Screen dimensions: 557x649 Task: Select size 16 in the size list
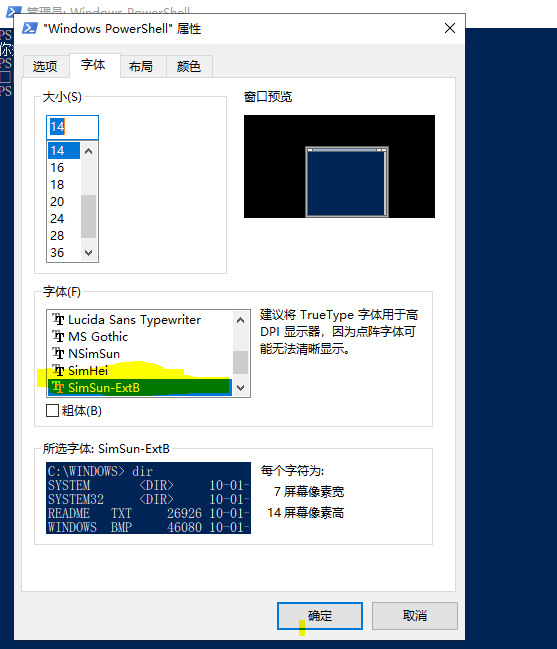coord(64,168)
